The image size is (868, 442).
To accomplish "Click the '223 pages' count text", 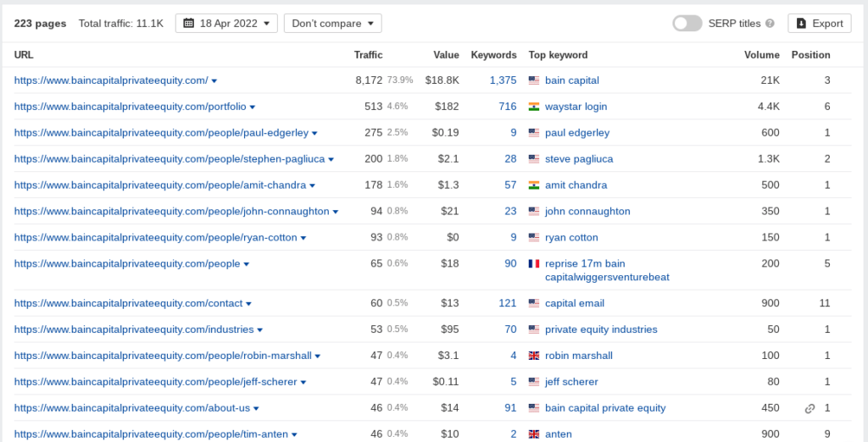I will pos(40,23).
